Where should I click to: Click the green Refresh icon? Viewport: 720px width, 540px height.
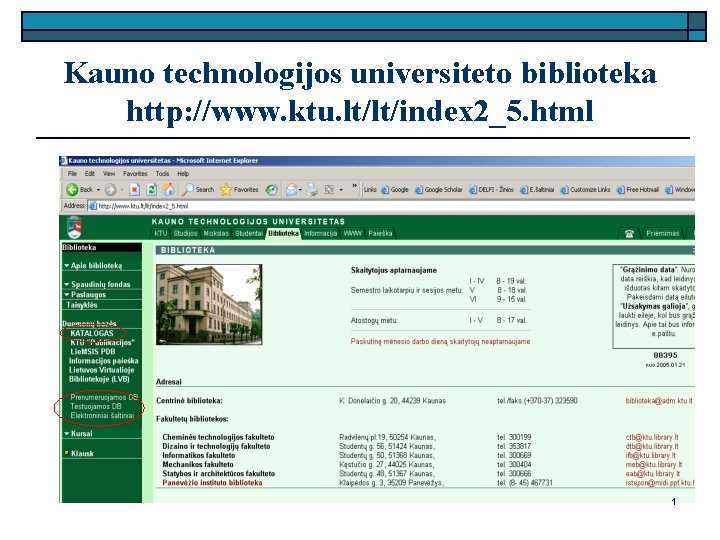point(152,189)
